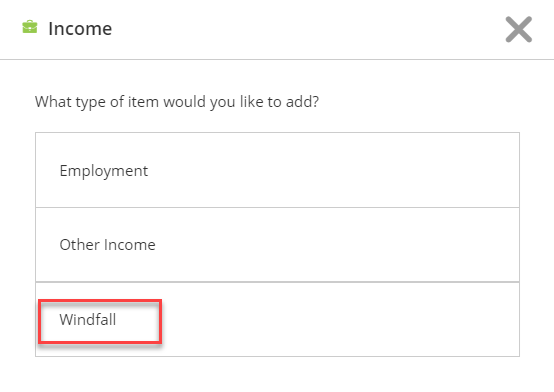This screenshot has width=554, height=392.
Task: Click the green briefcase Income icon
Action: 30,27
